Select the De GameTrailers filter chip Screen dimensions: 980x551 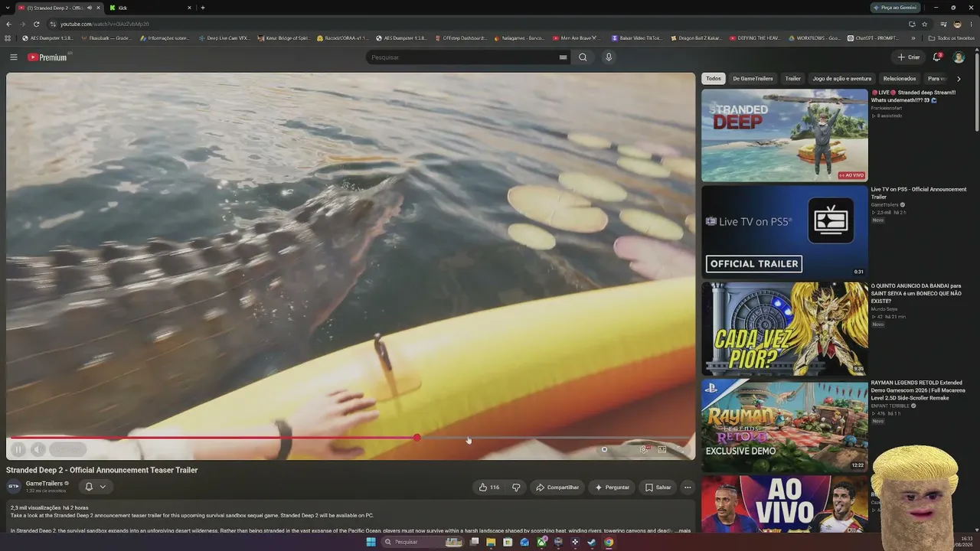753,79
